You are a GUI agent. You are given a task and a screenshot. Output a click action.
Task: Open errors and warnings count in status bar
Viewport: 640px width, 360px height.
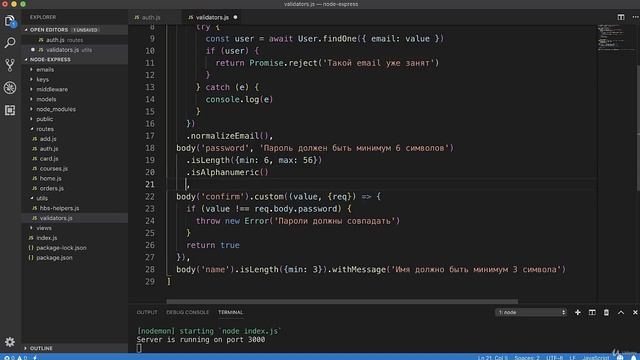tap(15, 358)
